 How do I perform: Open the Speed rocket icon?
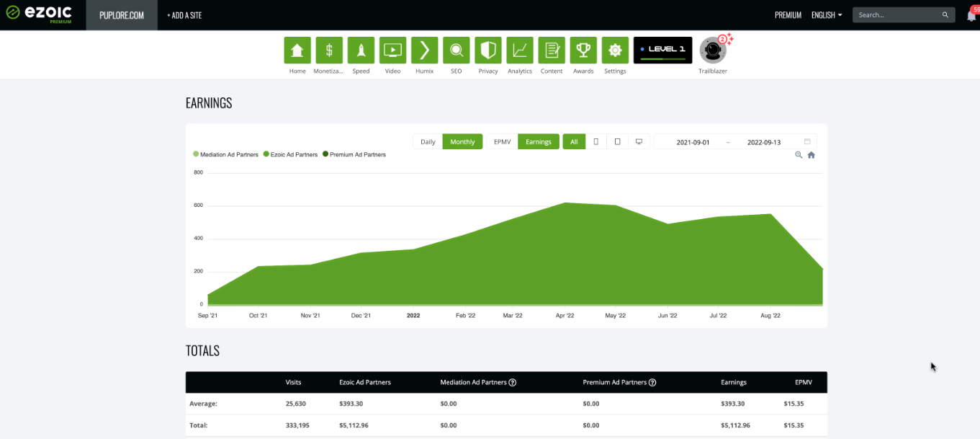point(361,50)
